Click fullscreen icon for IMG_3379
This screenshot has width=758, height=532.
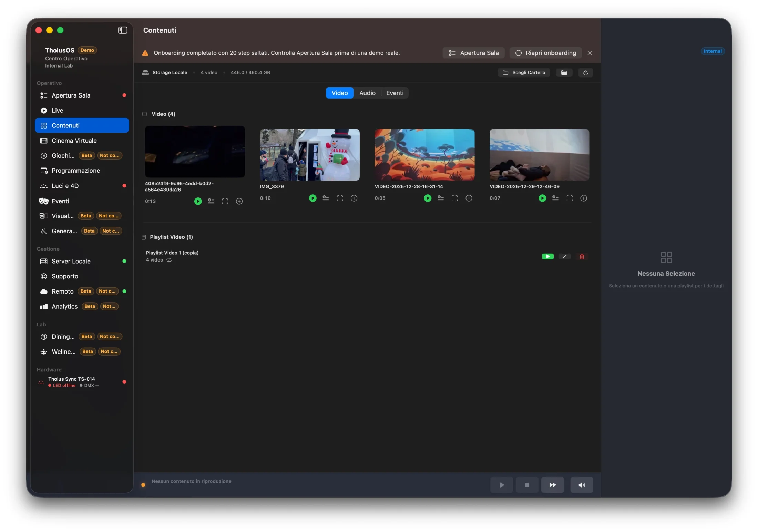[340, 198]
